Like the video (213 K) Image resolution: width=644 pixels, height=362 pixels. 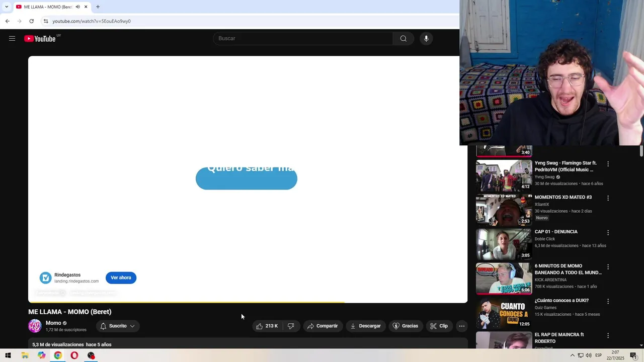click(x=267, y=326)
